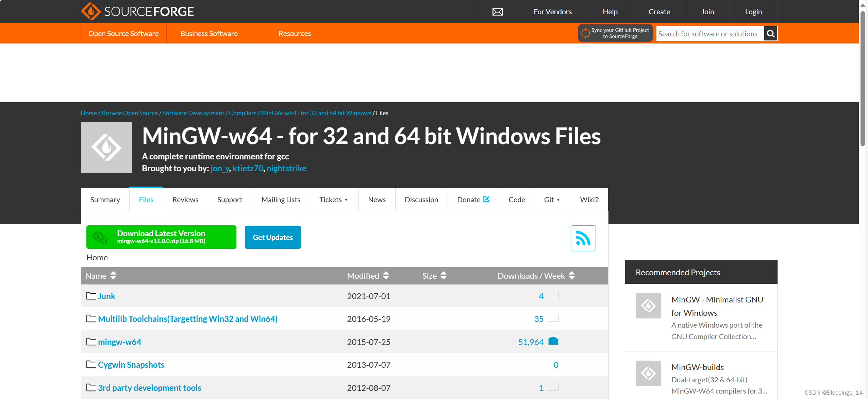This screenshot has height=399, width=868.
Task: Click Browse Open Source breadcrumb
Action: click(130, 113)
